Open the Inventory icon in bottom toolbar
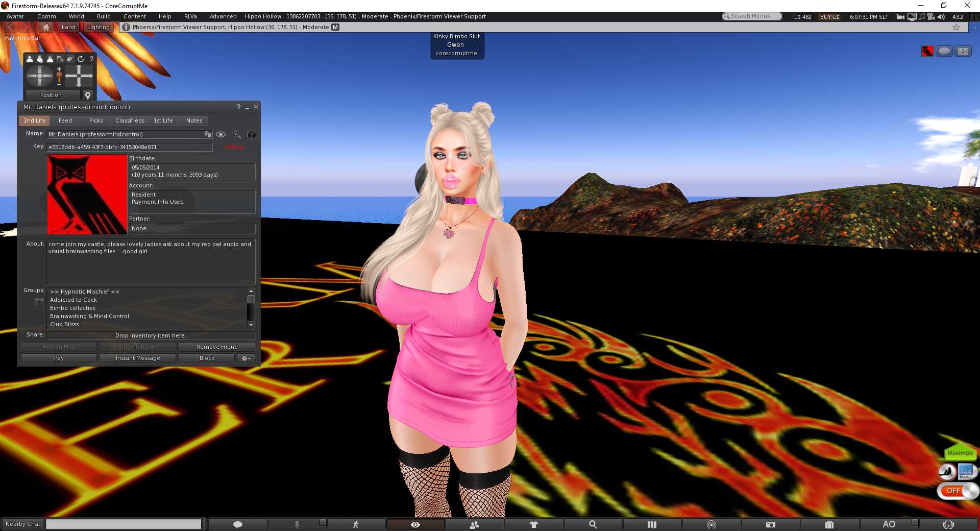The image size is (980, 531). click(x=829, y=524)
